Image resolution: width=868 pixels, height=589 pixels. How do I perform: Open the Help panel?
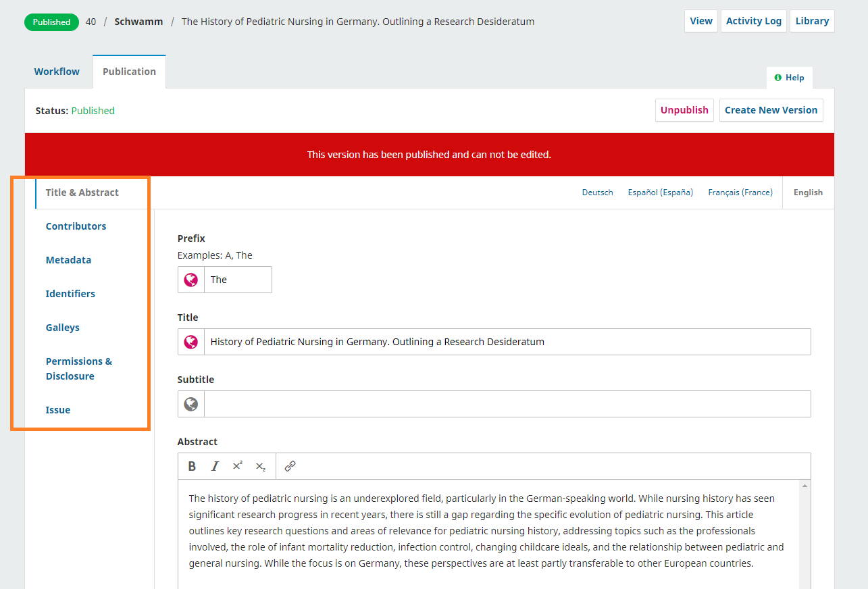pyautogui.click(x=789, y=78)
